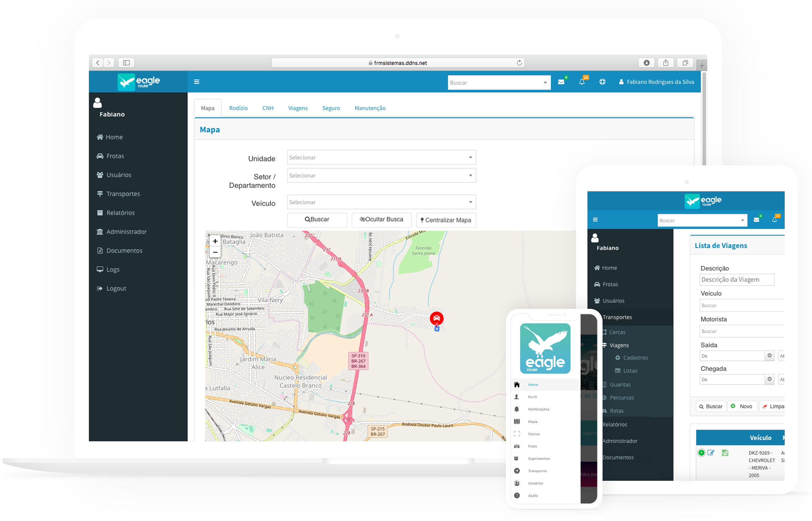
Task: Switch to the Mapa tab
Action: pos(208,108)
